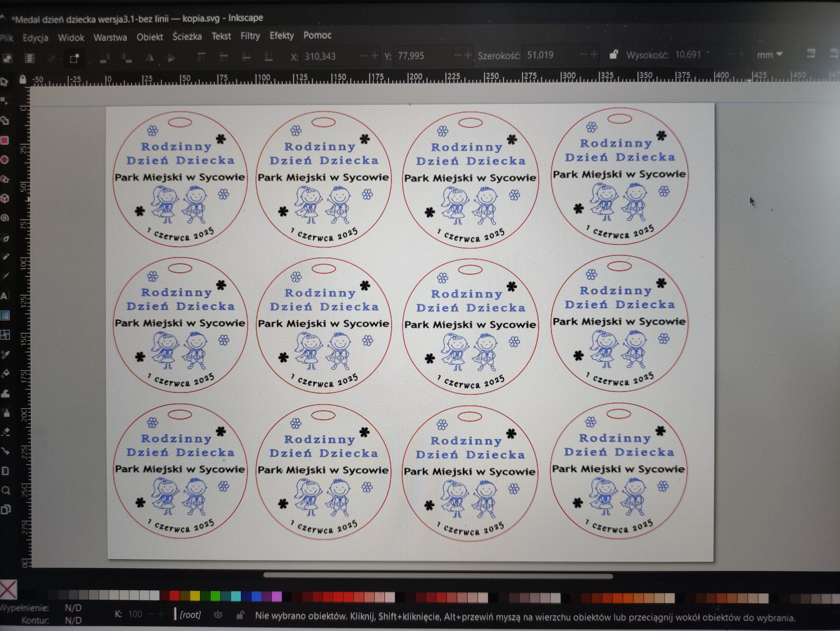Select the Selector arrow tool
840x631 pixels.
pos(4,82)
